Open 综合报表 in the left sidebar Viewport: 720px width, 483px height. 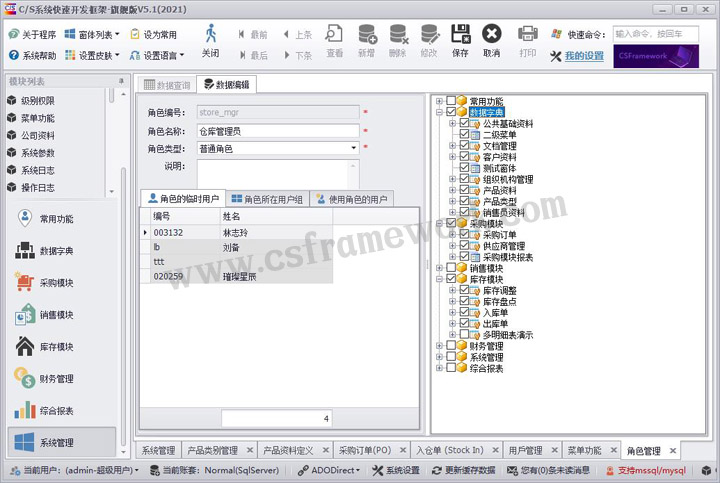(x=56, y=411)
